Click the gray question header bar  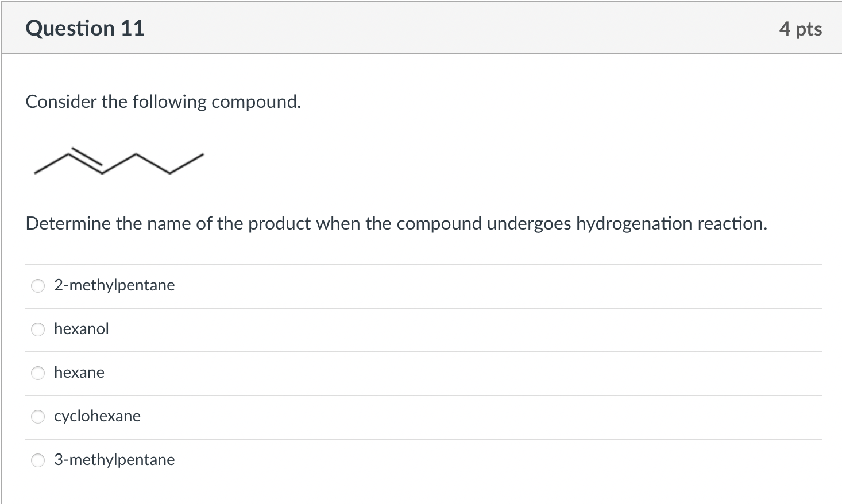point(421,28)
